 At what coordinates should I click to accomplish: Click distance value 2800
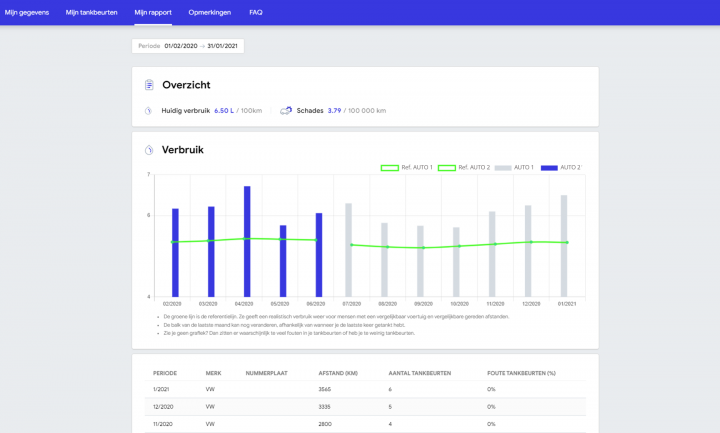[x=325, y=424]
